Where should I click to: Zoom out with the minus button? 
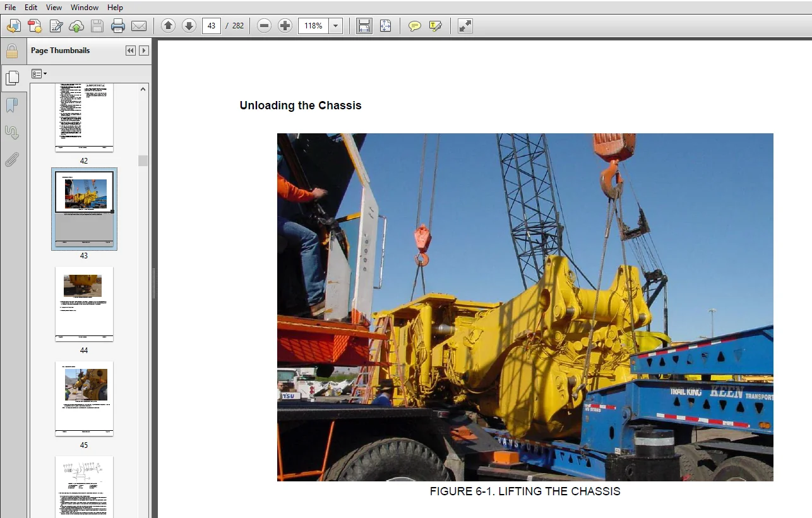point(264,26)
